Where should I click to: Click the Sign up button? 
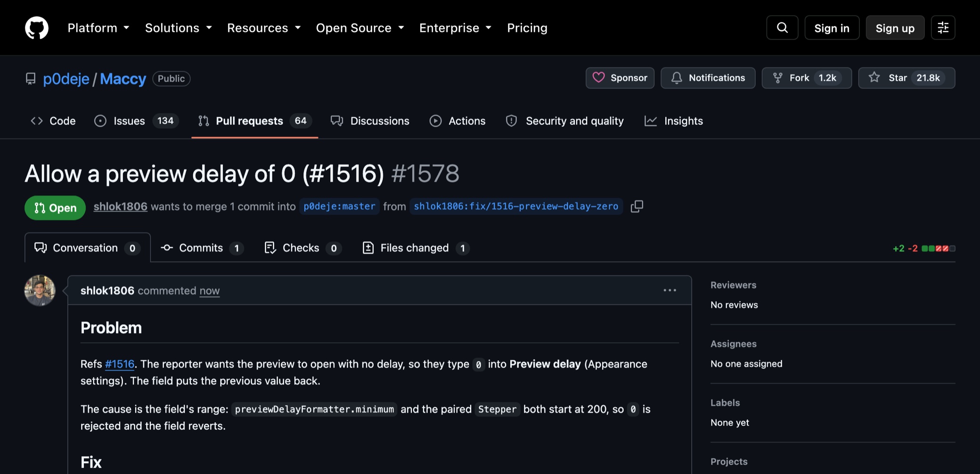coord(895,28)
